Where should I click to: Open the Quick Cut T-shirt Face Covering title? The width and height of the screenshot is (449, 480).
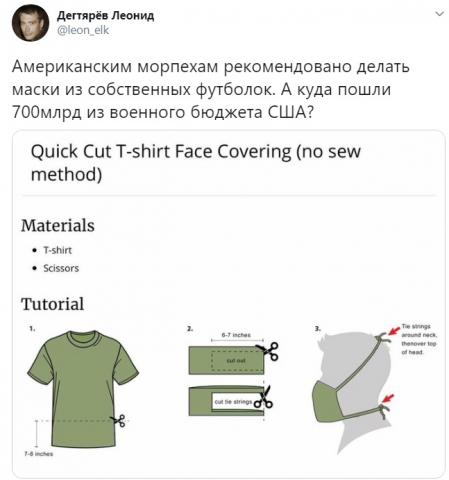point(196,163)
